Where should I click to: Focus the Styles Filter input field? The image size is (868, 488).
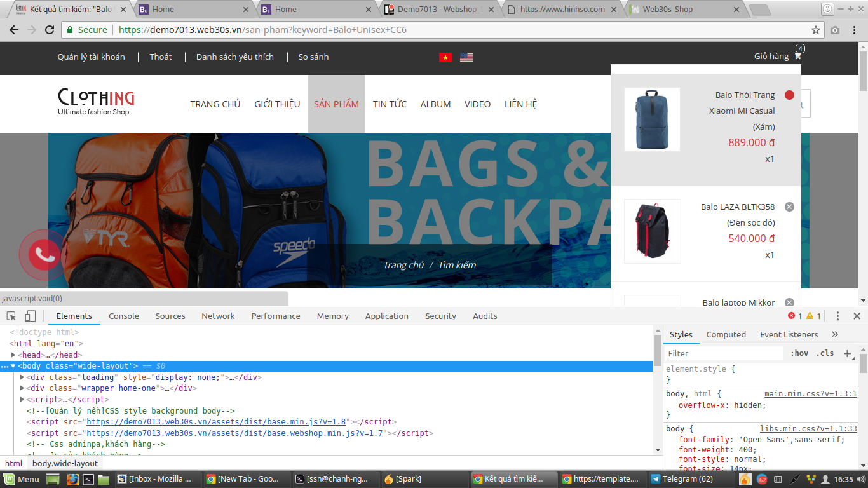coord(724,353)
